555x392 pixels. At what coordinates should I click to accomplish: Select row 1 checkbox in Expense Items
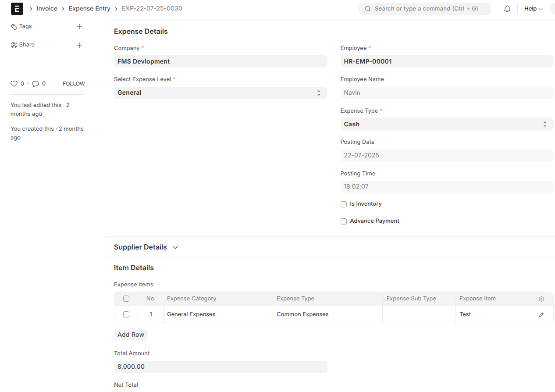[x=126, y=314]
